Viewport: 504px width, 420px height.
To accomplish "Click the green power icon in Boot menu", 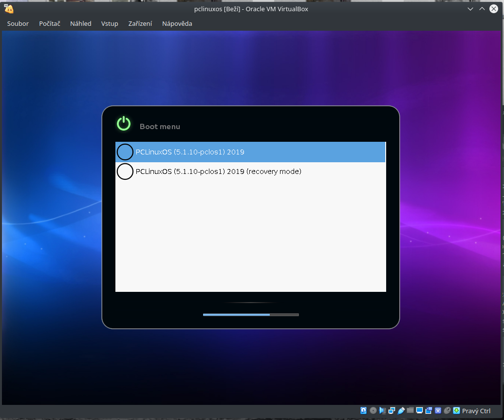I will pos(124,123).
